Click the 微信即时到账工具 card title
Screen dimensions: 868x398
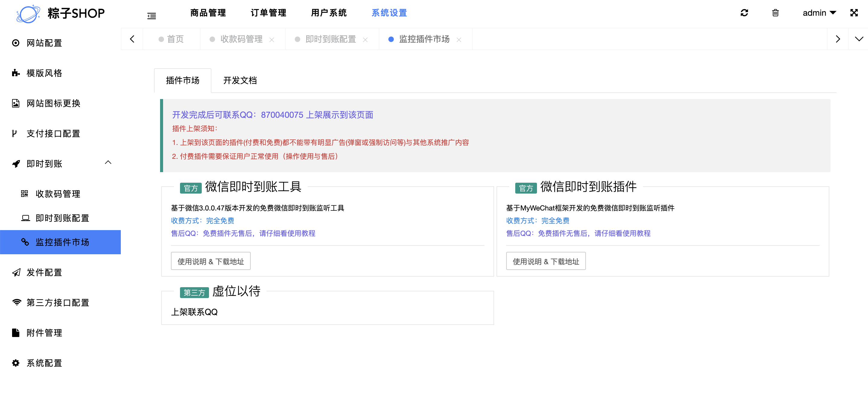253,187
